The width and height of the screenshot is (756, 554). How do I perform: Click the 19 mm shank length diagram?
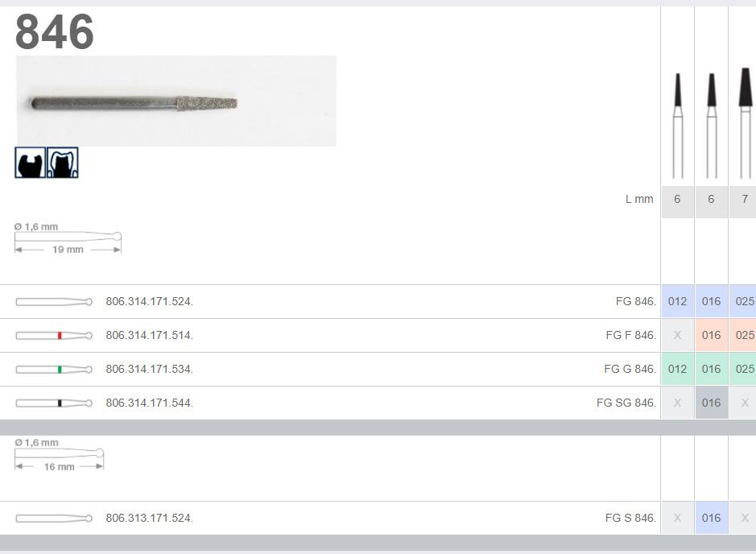coord(68,242)
